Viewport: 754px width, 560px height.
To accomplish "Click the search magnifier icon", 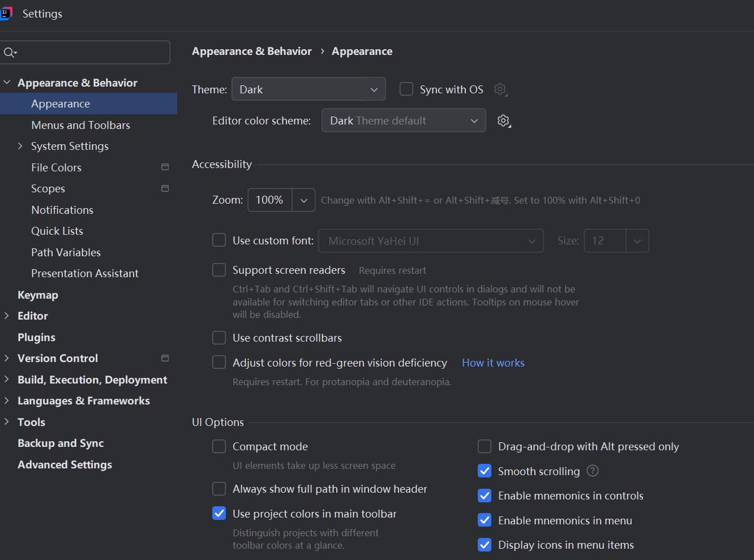I will tap(10, 53).
